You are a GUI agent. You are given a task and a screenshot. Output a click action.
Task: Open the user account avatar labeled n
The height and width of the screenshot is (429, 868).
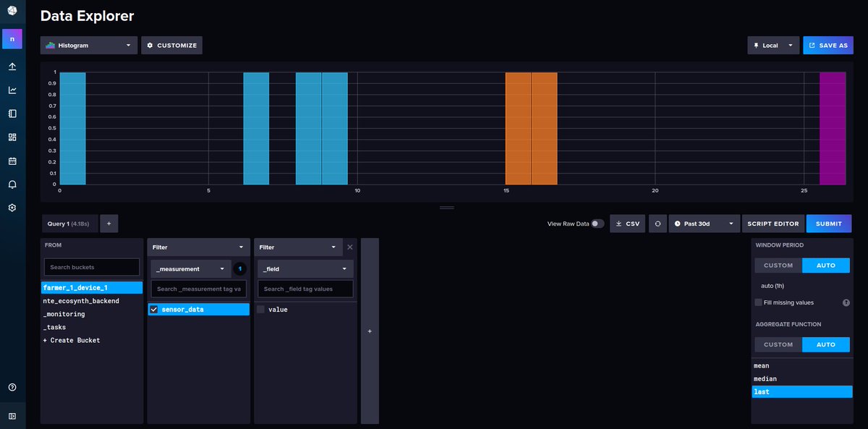click(x=12, y=38)
